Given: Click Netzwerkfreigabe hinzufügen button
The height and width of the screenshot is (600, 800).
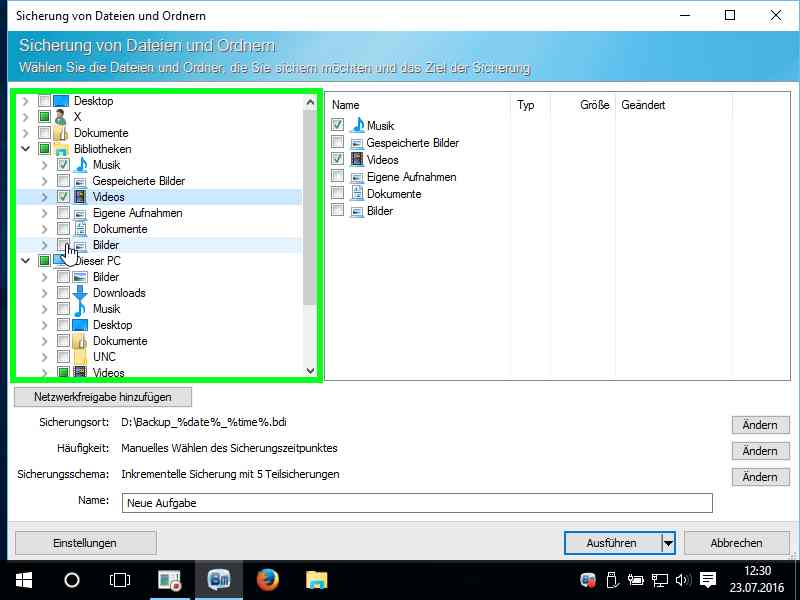Looking at the screenshot, I should (x=103, y=397).
